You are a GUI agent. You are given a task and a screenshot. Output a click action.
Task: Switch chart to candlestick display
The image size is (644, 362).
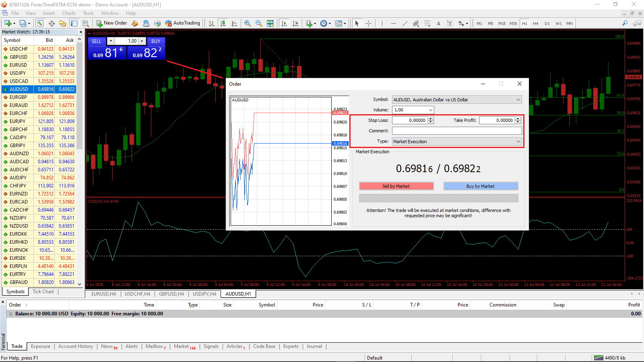coord(223,23)
